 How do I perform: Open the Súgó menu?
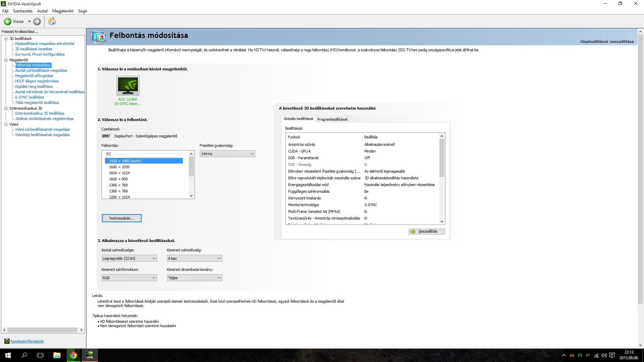(x=83, y=11)
